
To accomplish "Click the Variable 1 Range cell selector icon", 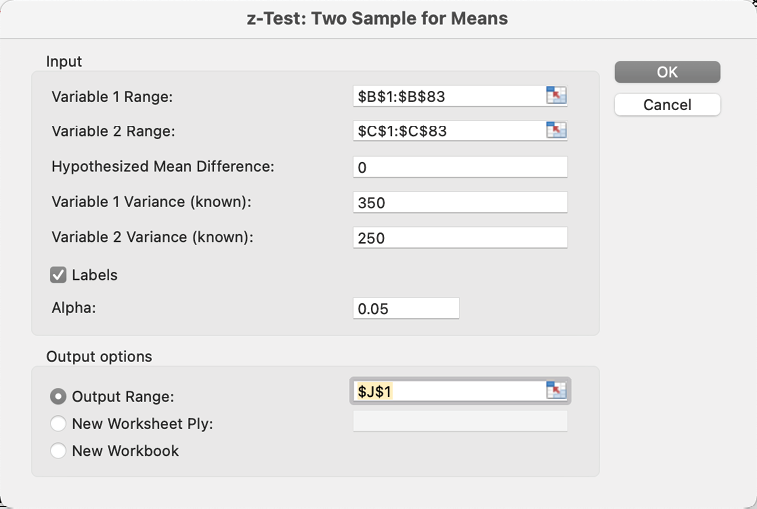I will click(556, 96).
